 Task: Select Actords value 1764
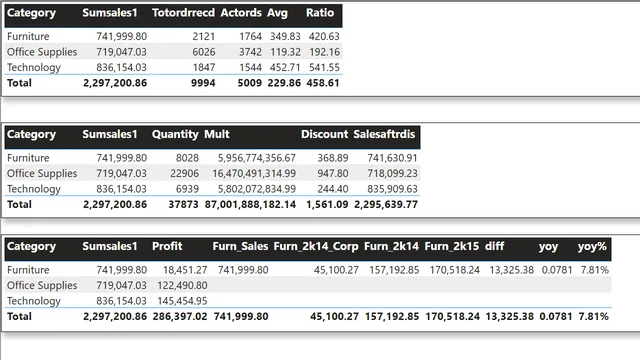[250, 36]
